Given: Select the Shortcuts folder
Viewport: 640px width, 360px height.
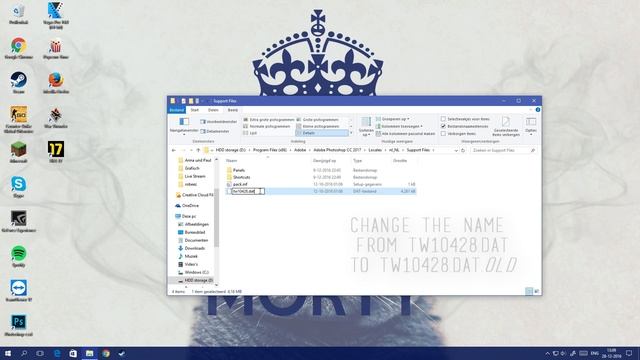Looking at the screenshot, I should [241, 177].
